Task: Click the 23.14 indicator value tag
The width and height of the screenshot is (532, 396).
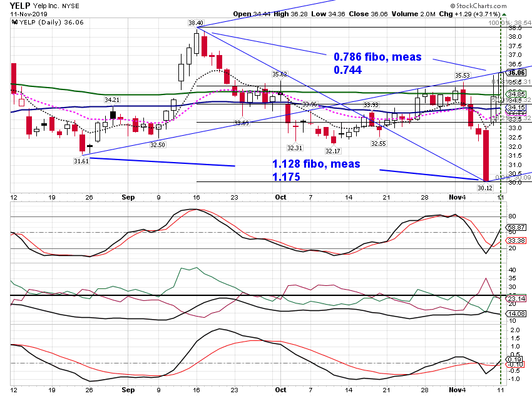Action: pyautogui.click(x=516, y=298)
